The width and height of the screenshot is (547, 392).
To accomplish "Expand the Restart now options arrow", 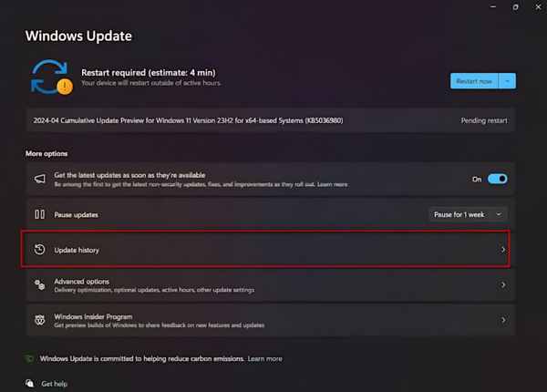I will coord(508,81).
